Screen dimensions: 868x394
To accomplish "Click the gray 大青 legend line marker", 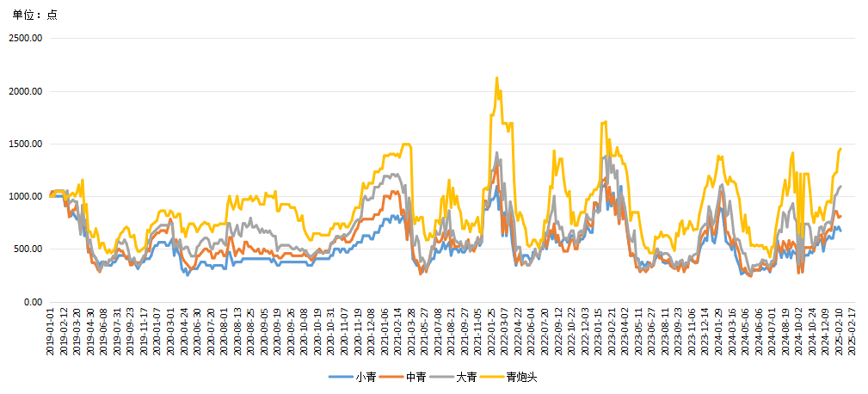I will [443, 377].
